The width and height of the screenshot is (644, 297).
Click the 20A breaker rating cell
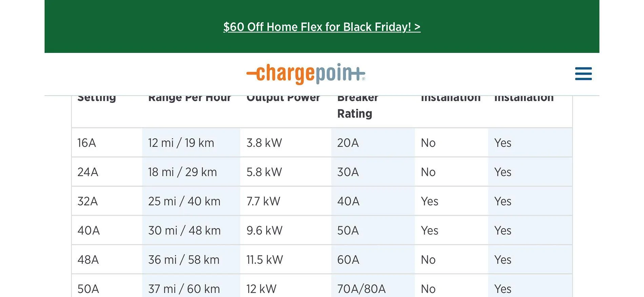click(348, 143)
